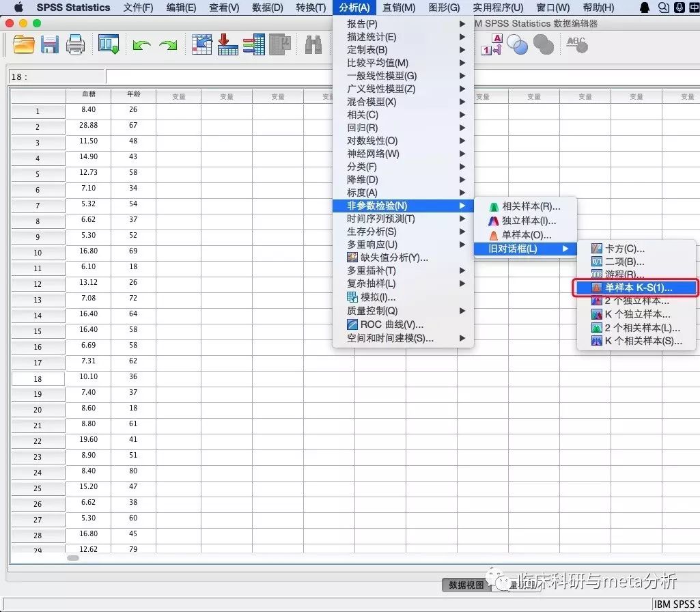
Task: Click the Print toolbar icon
Action: pyautogui.click(x=75, y=44)
